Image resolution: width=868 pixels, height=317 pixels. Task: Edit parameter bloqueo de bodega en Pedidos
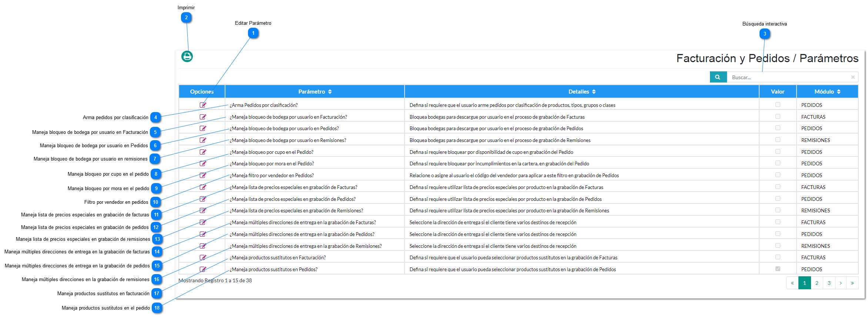tap(203, 128)
